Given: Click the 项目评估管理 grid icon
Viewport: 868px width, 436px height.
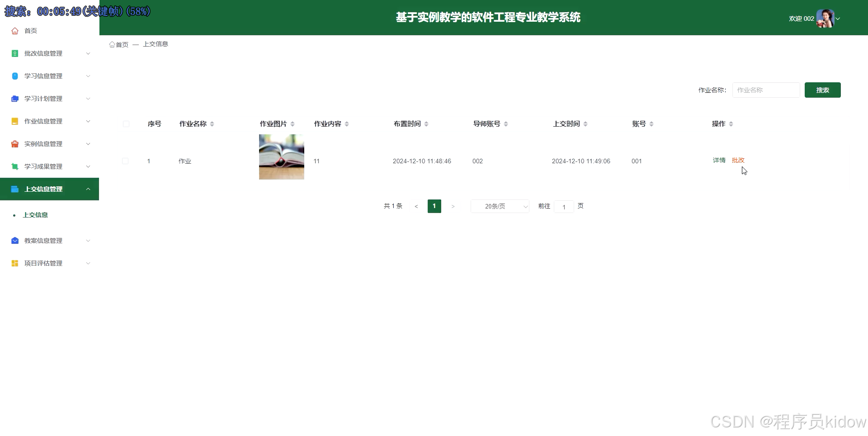Looking at the screenshot, I should pos(15,263).
